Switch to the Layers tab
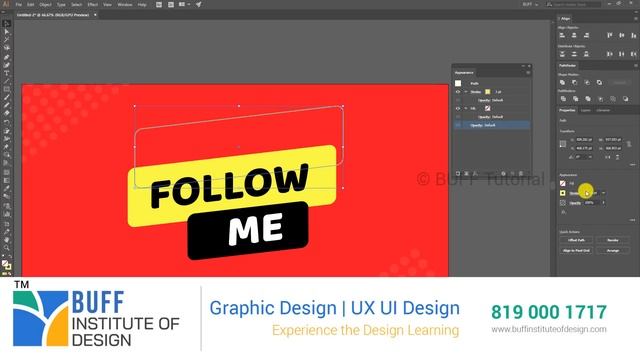Viewport: 640px width, 360px height. [585, 110]
